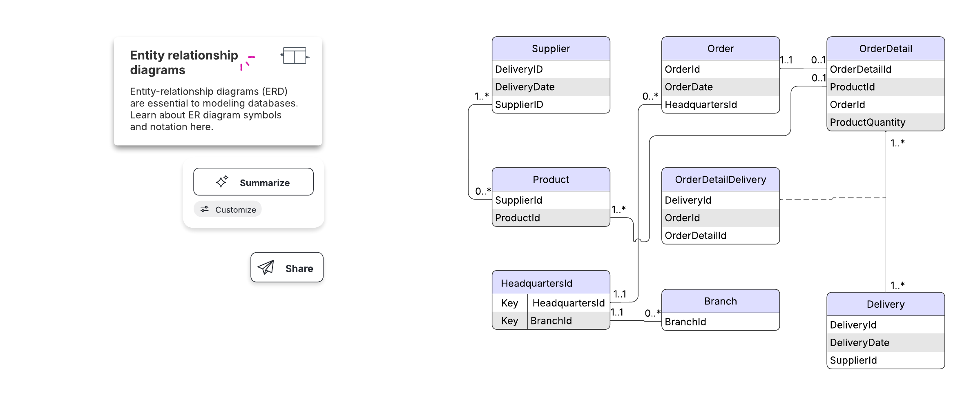Open the Entity relationship diagrams card title
The image size is (980, 404).
pos(184,62)
